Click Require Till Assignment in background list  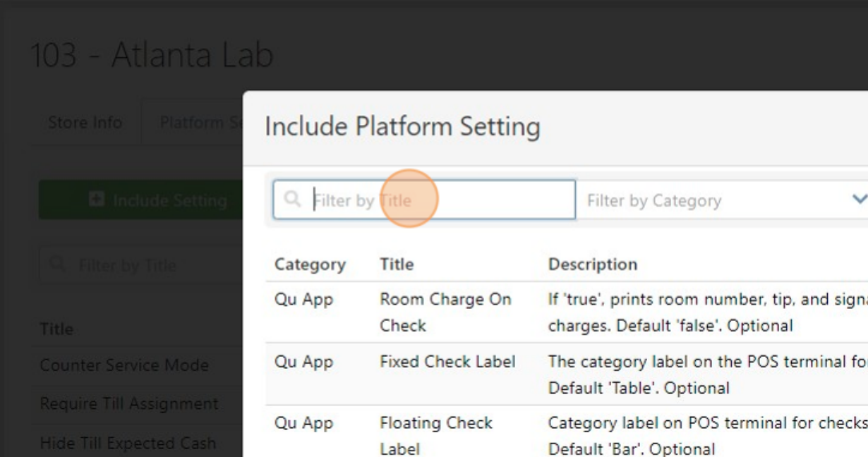[129, 404]
